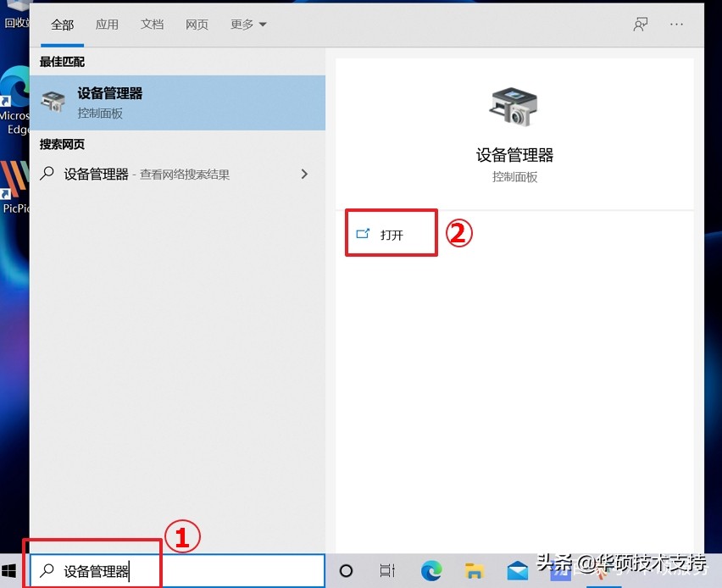Switch to the 应用 tab

click(107, 25)
